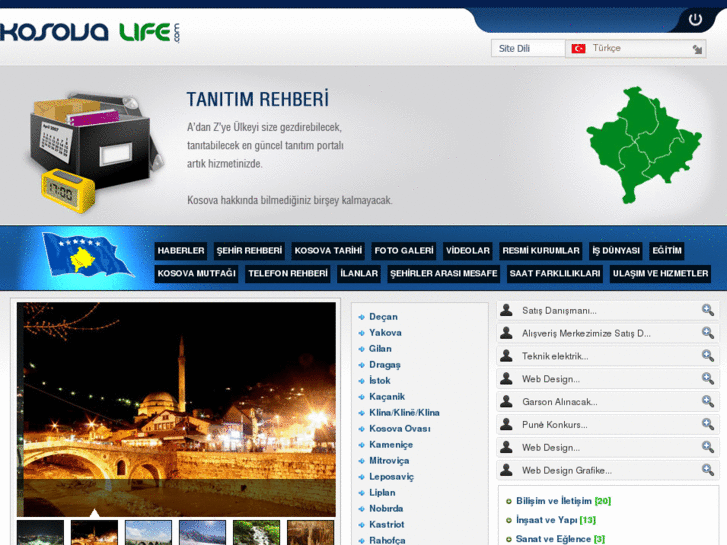Open the FOTO GALERİ menu item
The width and height of the screenshot is (727, 545).
tap(404, 250)
